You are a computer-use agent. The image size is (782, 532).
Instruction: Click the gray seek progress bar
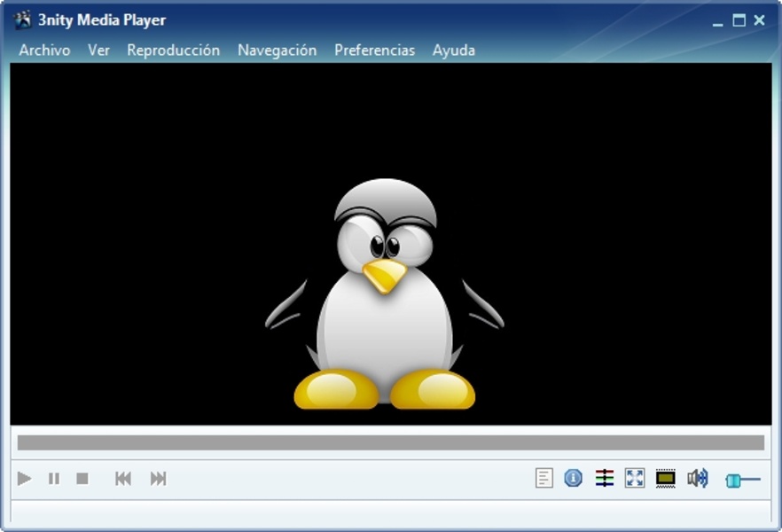click(x=391, y=442)
